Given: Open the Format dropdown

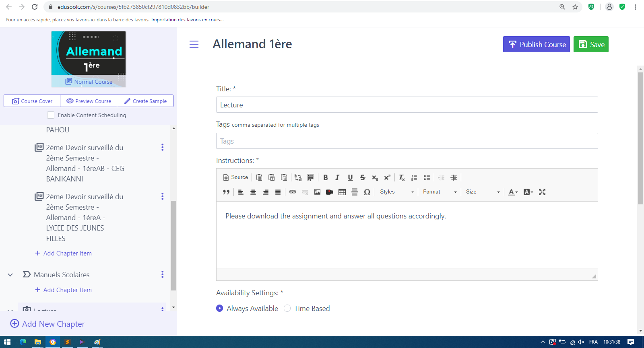Looking at the screenshot, I should (x=440, y=192).
